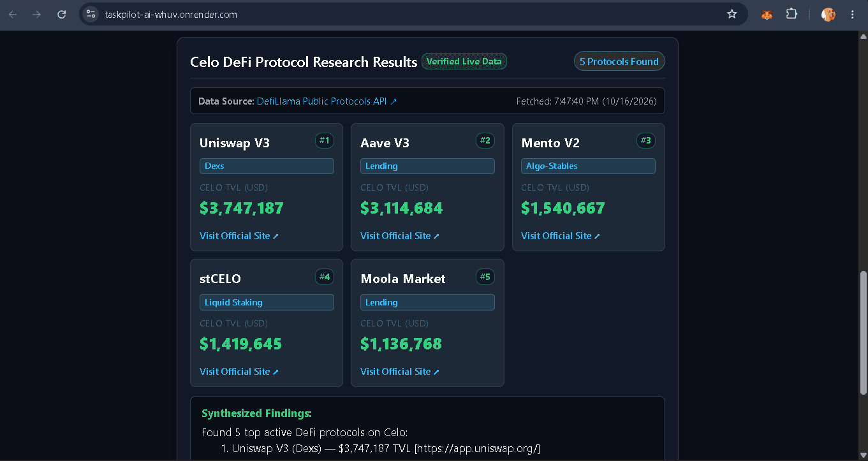Reload the current page

tap(62, 14)
